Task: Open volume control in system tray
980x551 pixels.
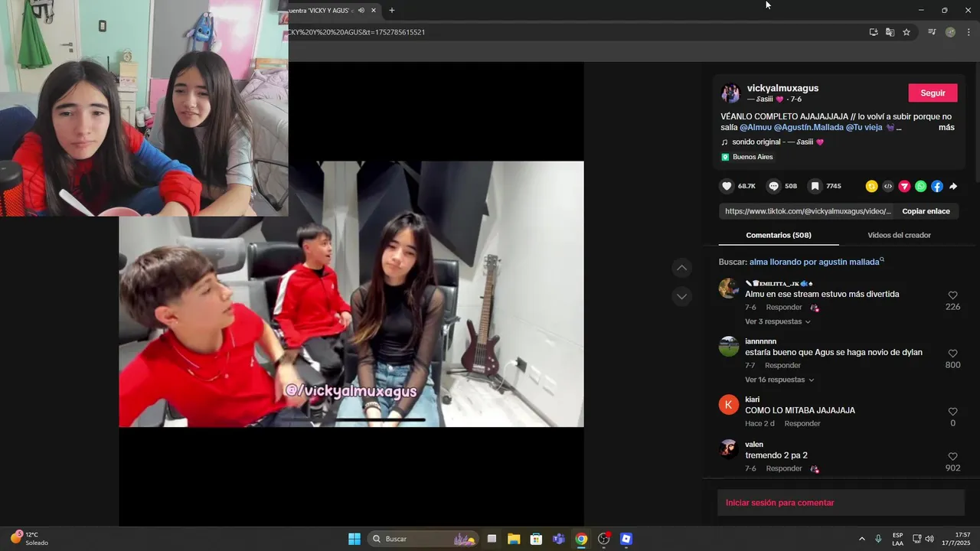Action: tap(929, 539)
